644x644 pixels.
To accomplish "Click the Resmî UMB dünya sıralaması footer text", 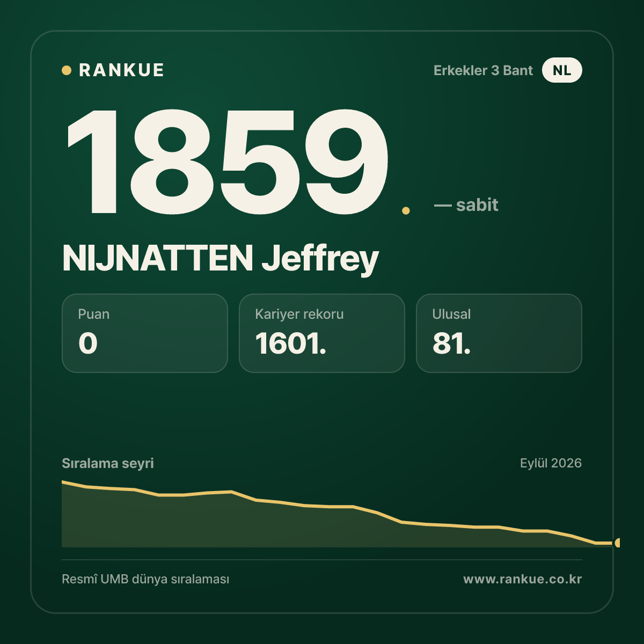I will click(145, 580).
